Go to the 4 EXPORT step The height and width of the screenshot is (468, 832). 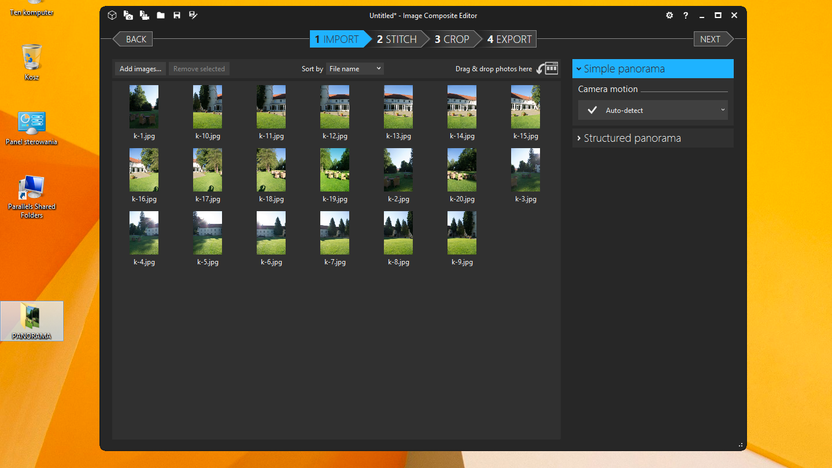tap(509, 39)
